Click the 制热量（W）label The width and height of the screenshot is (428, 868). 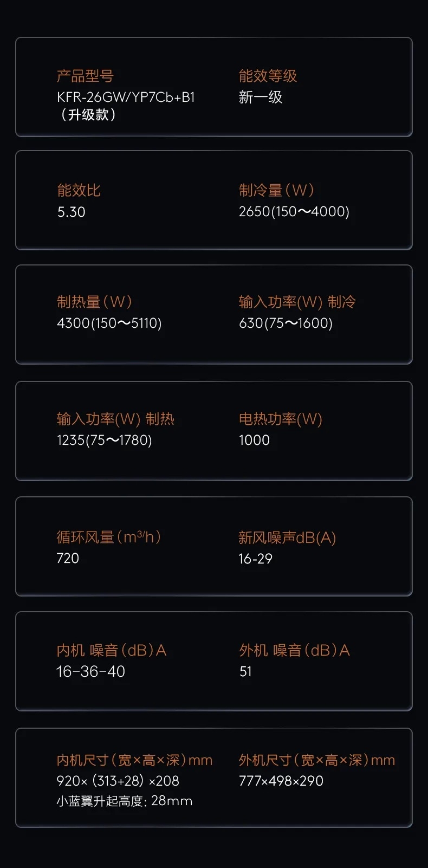(95, 302)
